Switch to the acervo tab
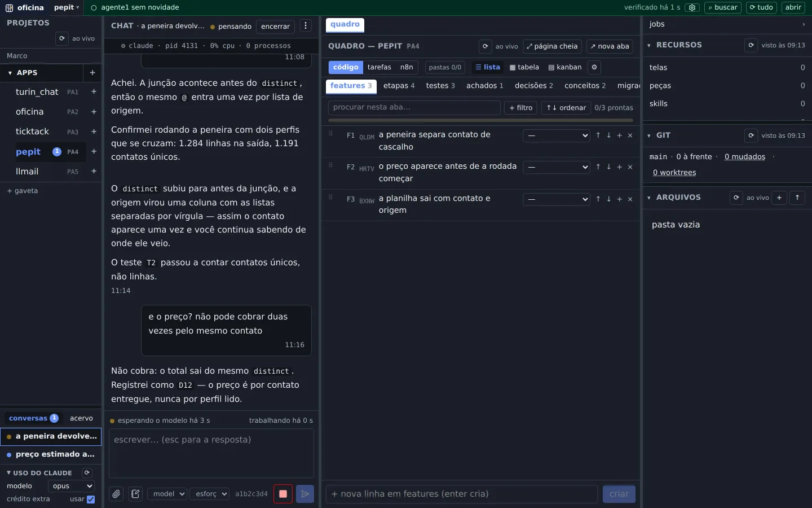The height and width of the screenshot is (508, 812). pyautogui.click(x=81, y=418)
